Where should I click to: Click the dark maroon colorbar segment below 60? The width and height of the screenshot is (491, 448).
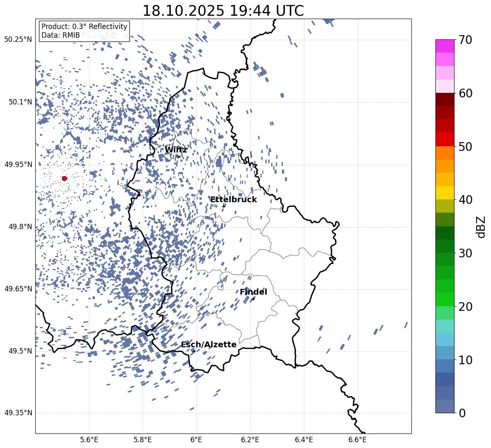[445, 99]
